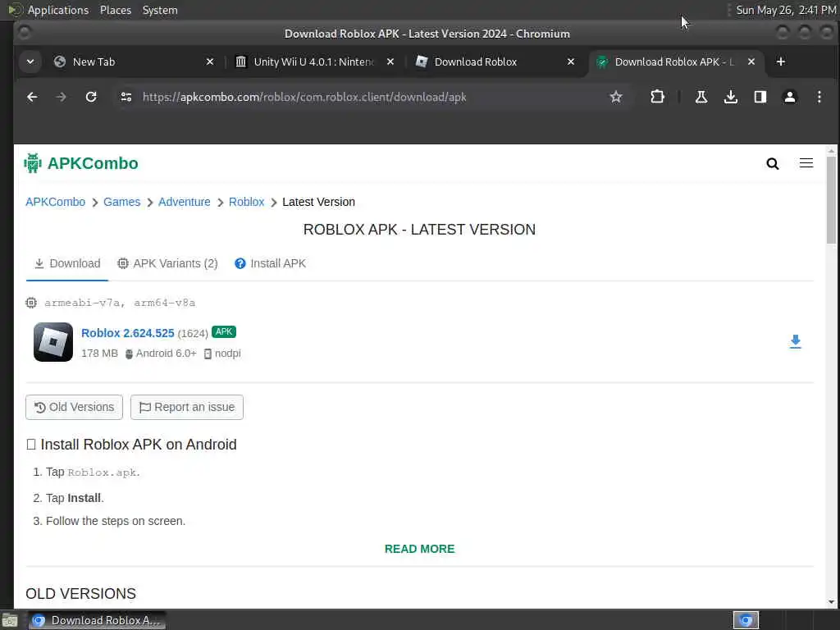
Task: Open the Games breadcrumb link
Action: click(x=121, y=202)
